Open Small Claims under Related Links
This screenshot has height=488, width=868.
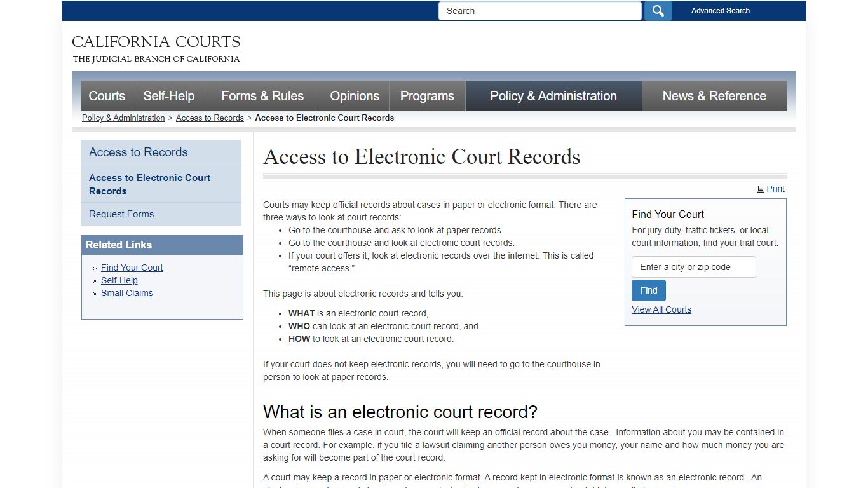click(126, 293)
